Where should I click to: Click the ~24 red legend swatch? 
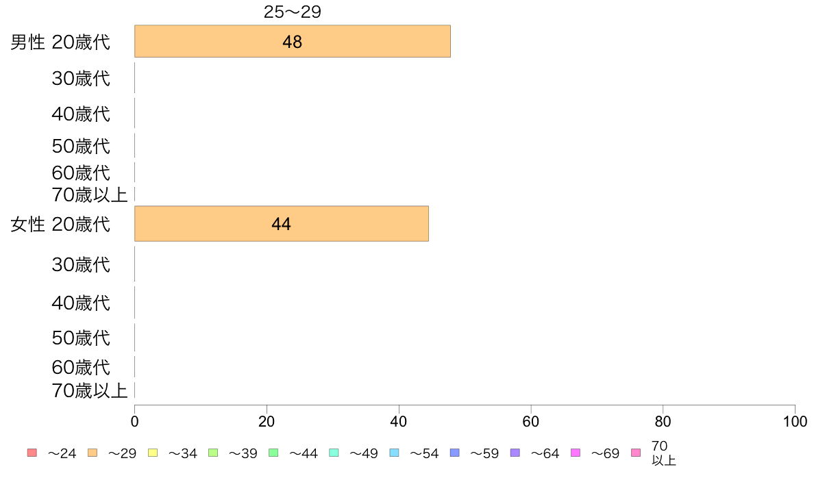click(32, 453)
